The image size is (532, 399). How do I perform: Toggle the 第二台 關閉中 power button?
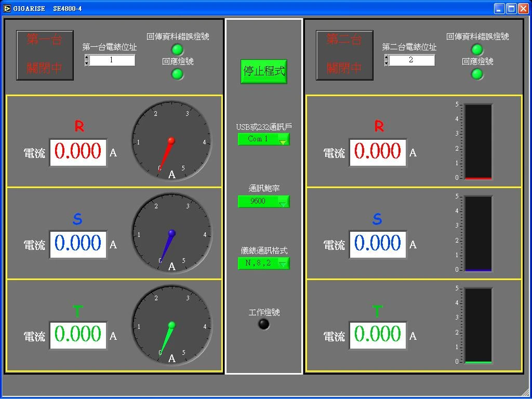[x=344, y=55]
